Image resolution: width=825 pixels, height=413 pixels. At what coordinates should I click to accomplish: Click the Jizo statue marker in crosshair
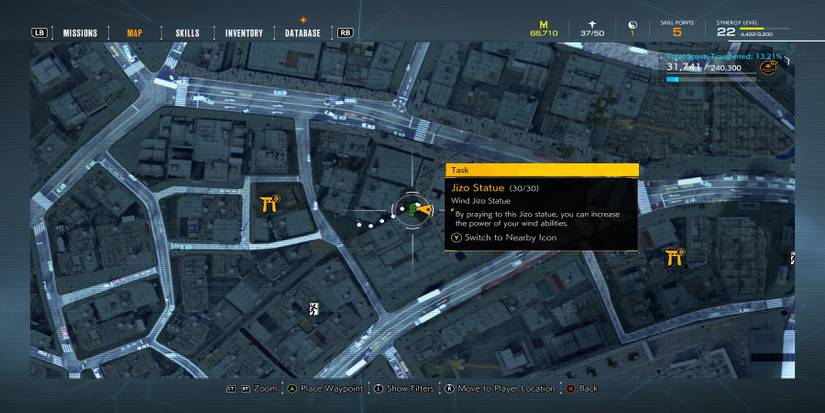pyautogui.click(x=412, y=210)
